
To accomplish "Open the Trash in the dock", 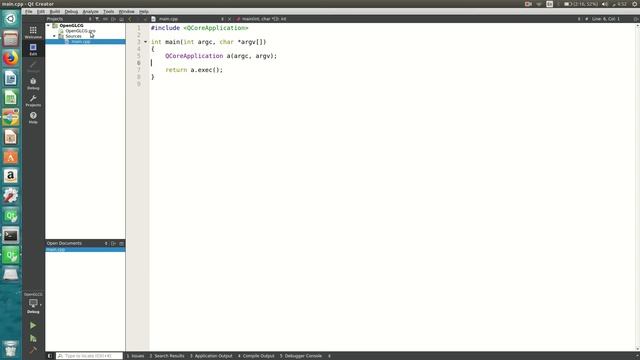I will (x=11, y=349).
